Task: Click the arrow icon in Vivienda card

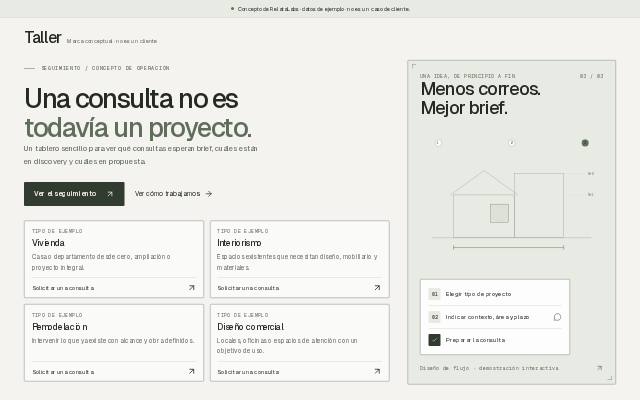Action: coord(191,288)
